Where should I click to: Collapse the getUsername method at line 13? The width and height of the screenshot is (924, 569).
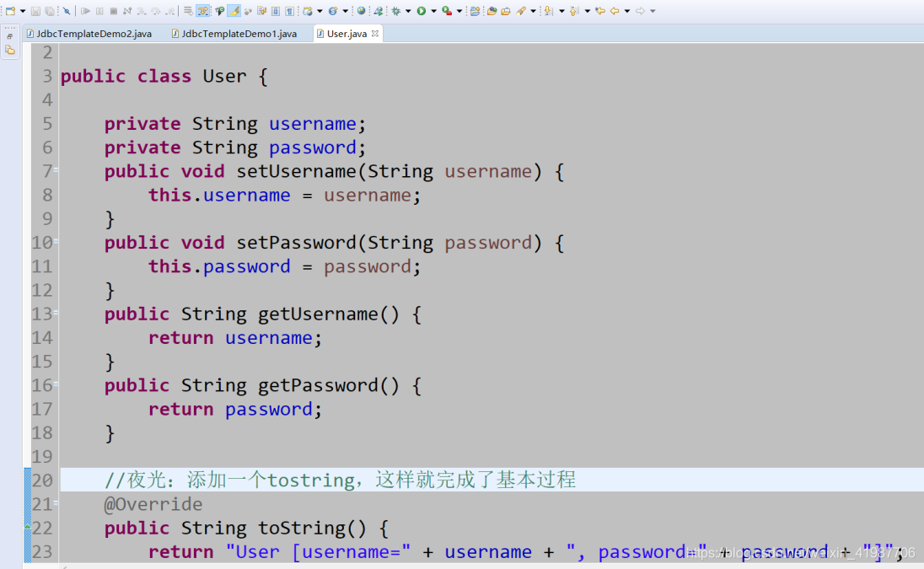[x=56, y=313]
